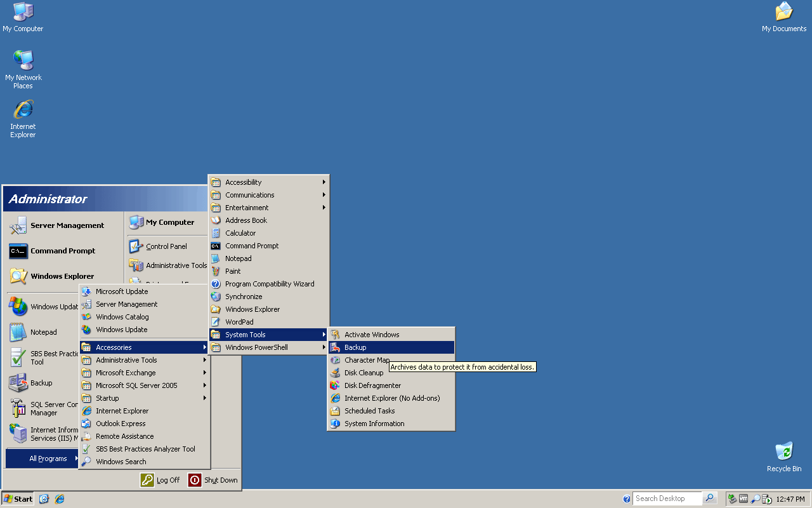Launch WordPad from Accessories
This screenshot has height=508, width=812.
click(268, 322)
